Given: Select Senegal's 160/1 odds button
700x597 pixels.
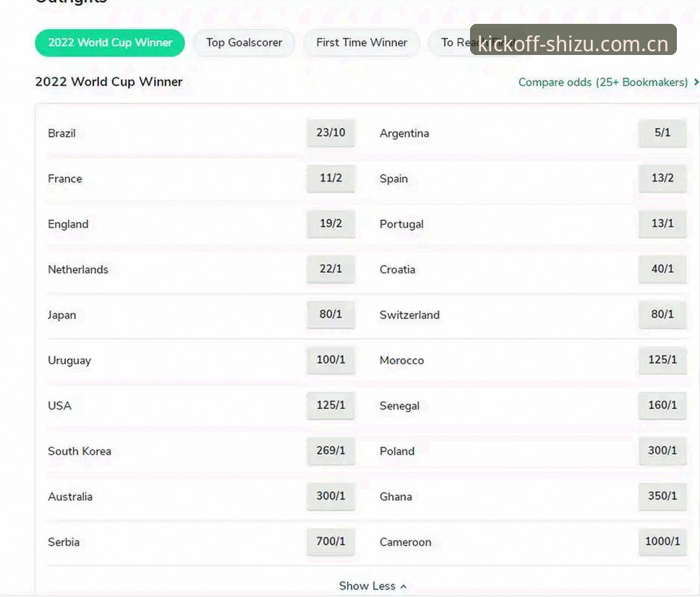Looking at the screenshot, I should pyautogui.click(x=662, y=405).
